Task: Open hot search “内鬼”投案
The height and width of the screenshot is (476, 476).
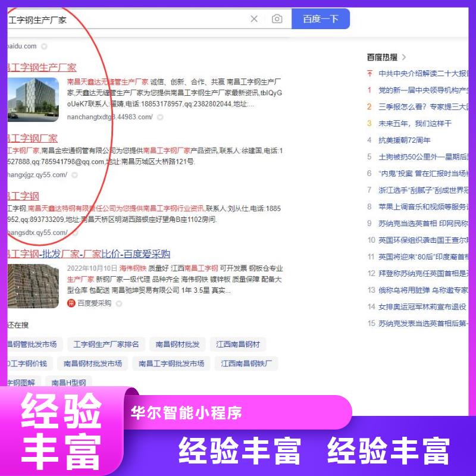Action: [x=423, y=174]
